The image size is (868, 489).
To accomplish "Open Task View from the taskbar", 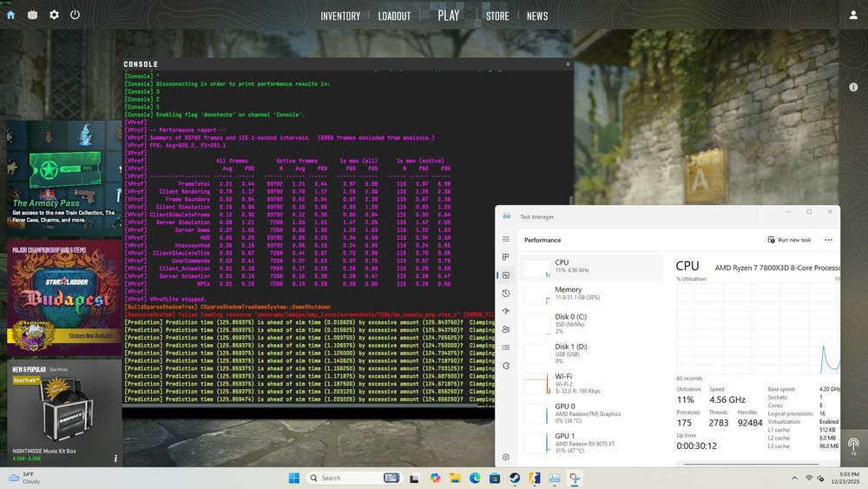I will [x=414, y=478].
